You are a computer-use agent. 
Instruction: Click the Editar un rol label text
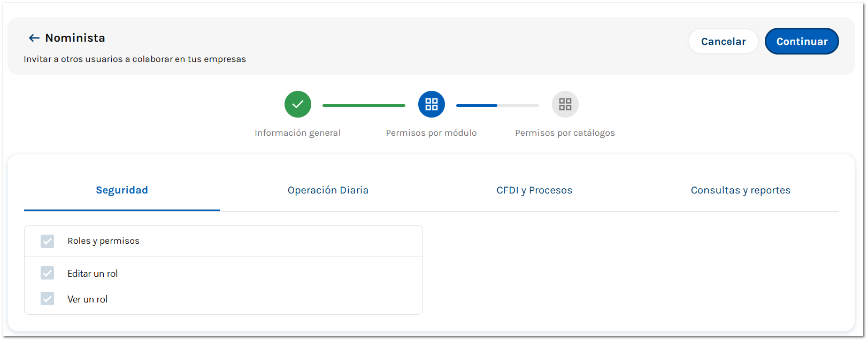click(93, 274)
